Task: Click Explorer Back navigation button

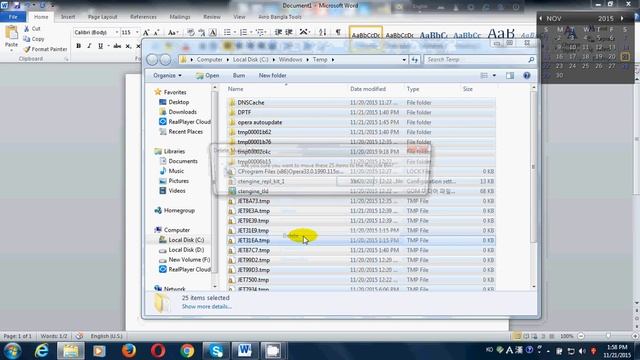Action: 152,60
